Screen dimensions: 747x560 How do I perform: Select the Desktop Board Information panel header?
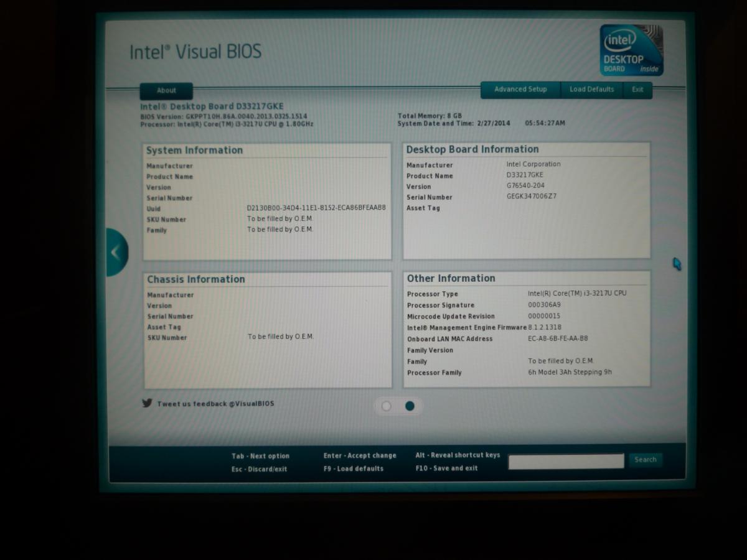pos(472,149)
